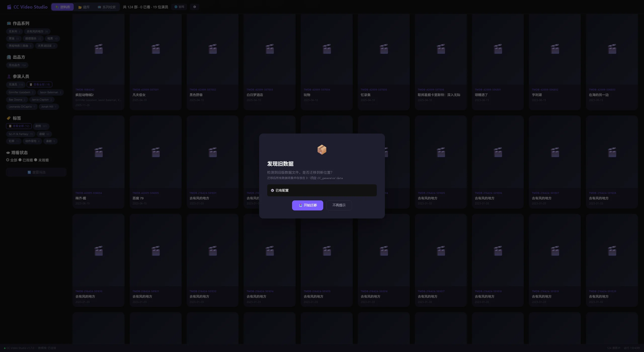Click the title text 疯狂动物城2

point(85,95)
